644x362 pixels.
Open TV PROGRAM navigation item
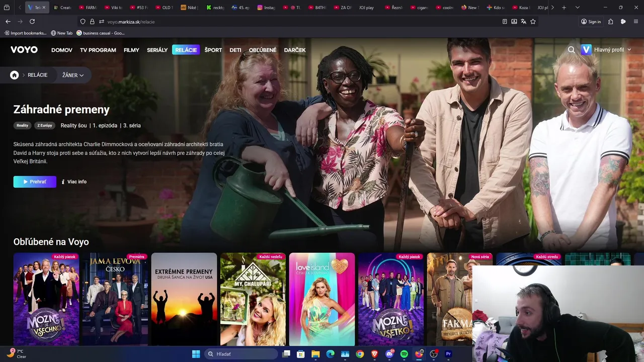(98, 50)
